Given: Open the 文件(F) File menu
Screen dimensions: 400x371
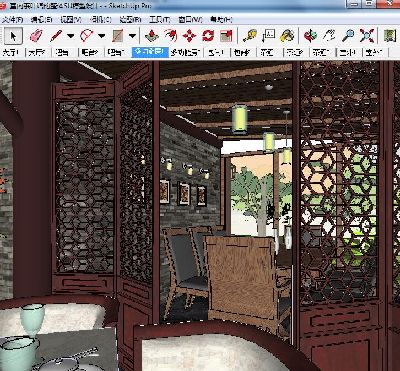Looking at the screenshot, I should [12, 20].
